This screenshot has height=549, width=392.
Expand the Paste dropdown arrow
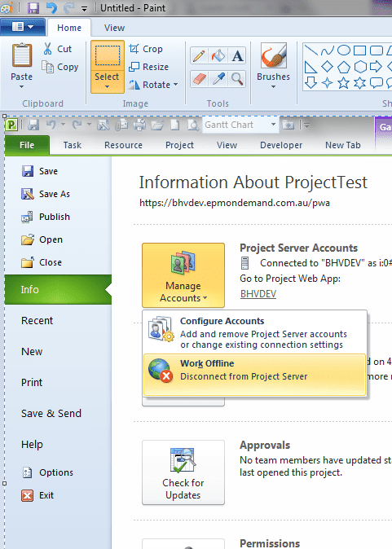[x=22, y=86]
